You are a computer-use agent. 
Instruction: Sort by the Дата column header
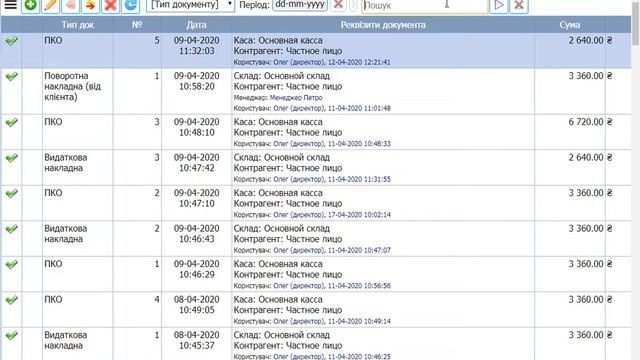196,25
